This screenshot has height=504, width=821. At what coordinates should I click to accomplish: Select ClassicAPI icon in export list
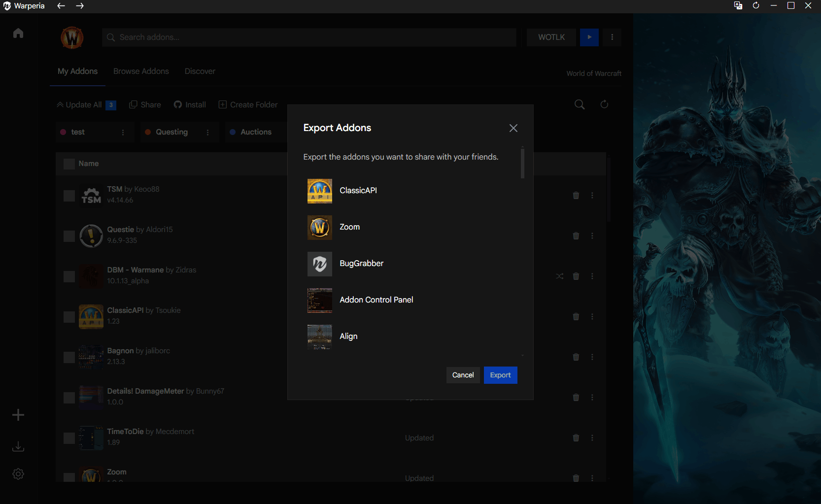(x=320, y=191)
